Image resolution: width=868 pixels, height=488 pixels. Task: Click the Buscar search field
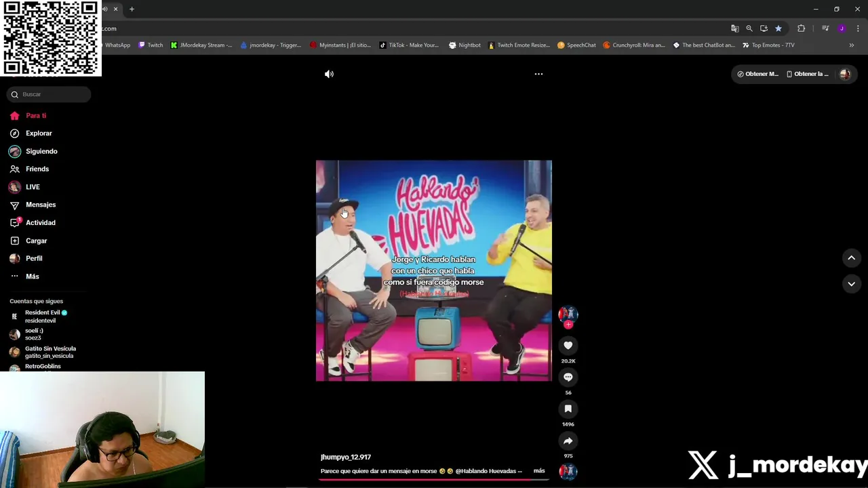(x=49, y=94)
